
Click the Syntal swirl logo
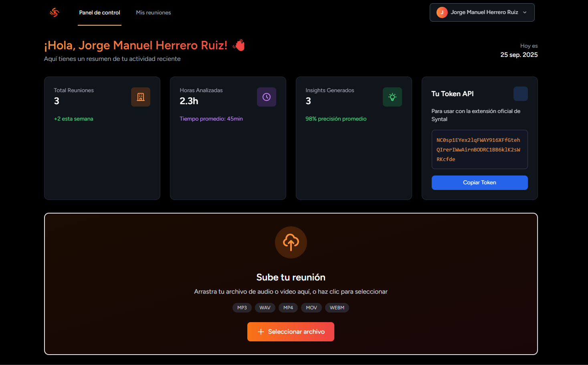(x=55, y=12)
